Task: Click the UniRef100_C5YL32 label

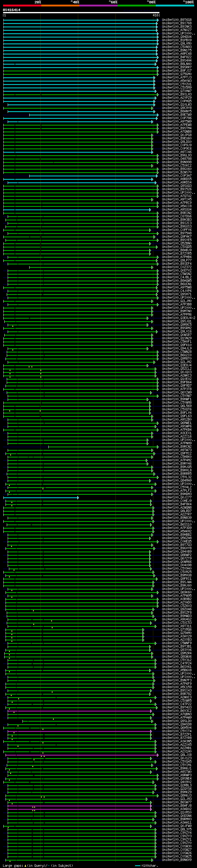Action: (x=177, y=477)
